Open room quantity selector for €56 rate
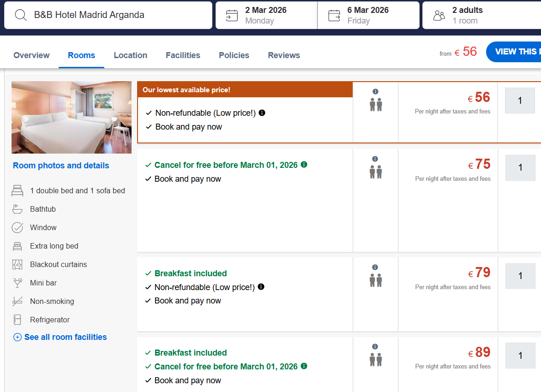Screen dimensions: 541x392 point(520,101)
